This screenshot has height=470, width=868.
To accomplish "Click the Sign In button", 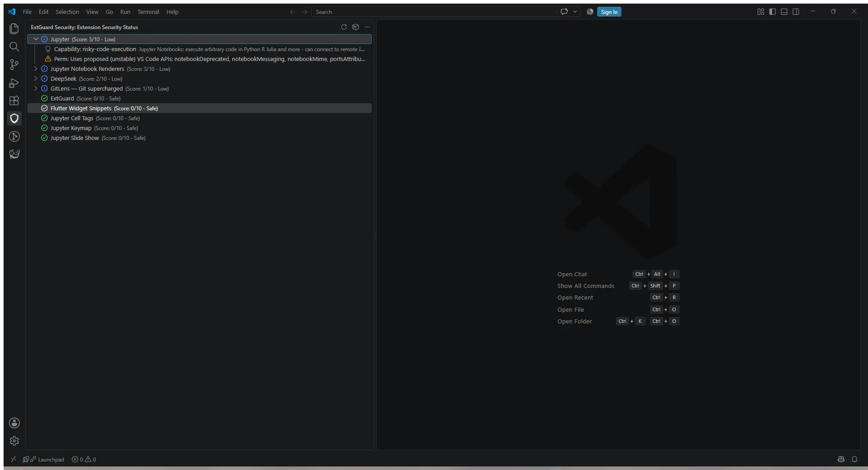I will coord(609,12).
